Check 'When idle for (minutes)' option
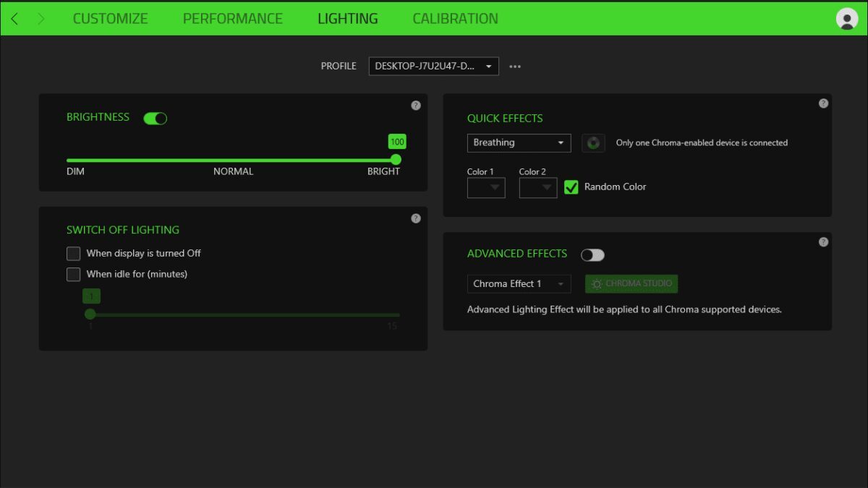This screenshot has height=488, width=868. pos(73,275)
